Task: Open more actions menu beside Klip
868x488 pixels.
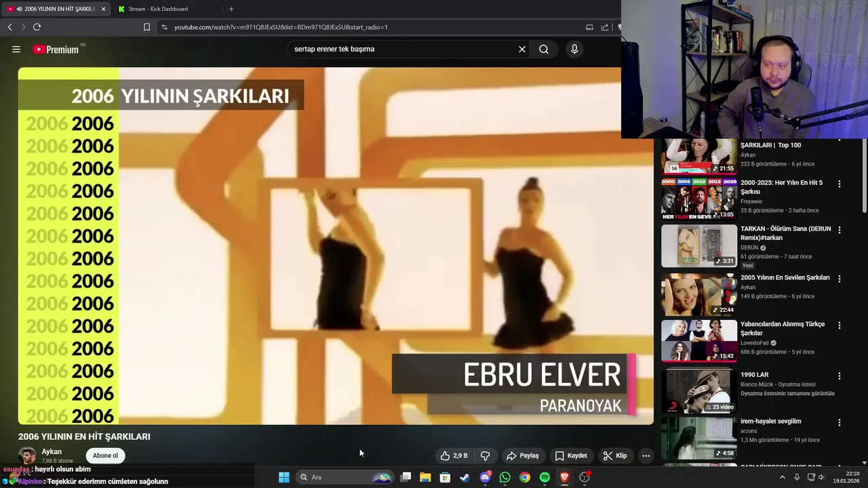Action: point(646,455)
